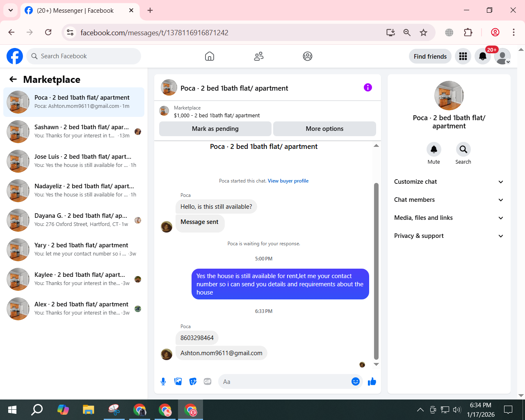Open conversation information purple icon
525x420 pixels.
click(368, 87)
